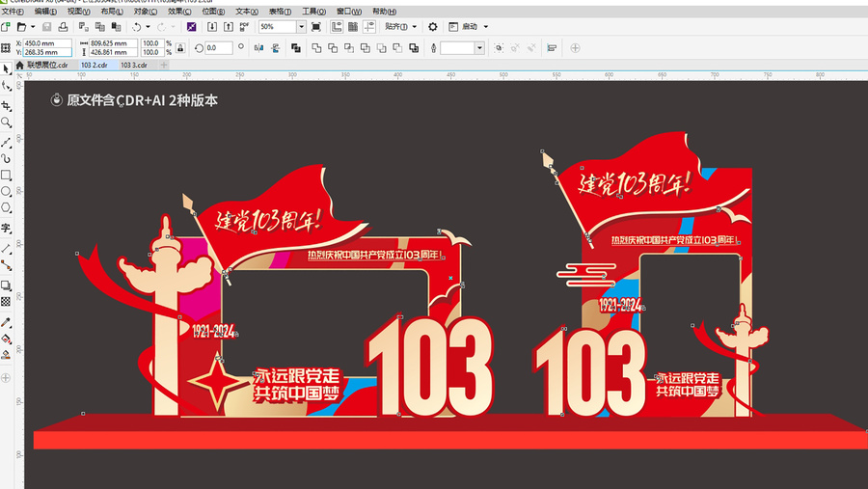Click the Paste icon in toolbar
This screenshot has height=489, width=868.
117,27
